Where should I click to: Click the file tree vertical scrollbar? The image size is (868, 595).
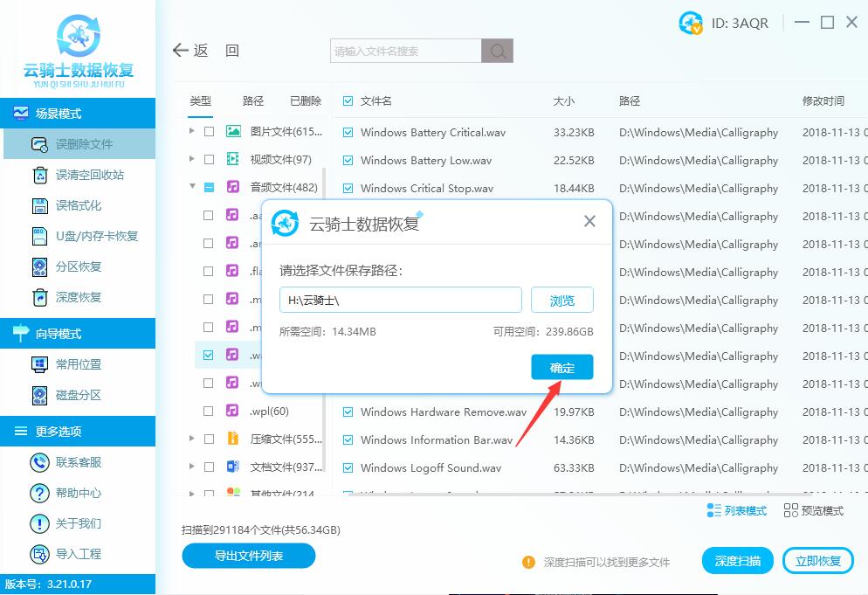(x=324, y=319)
